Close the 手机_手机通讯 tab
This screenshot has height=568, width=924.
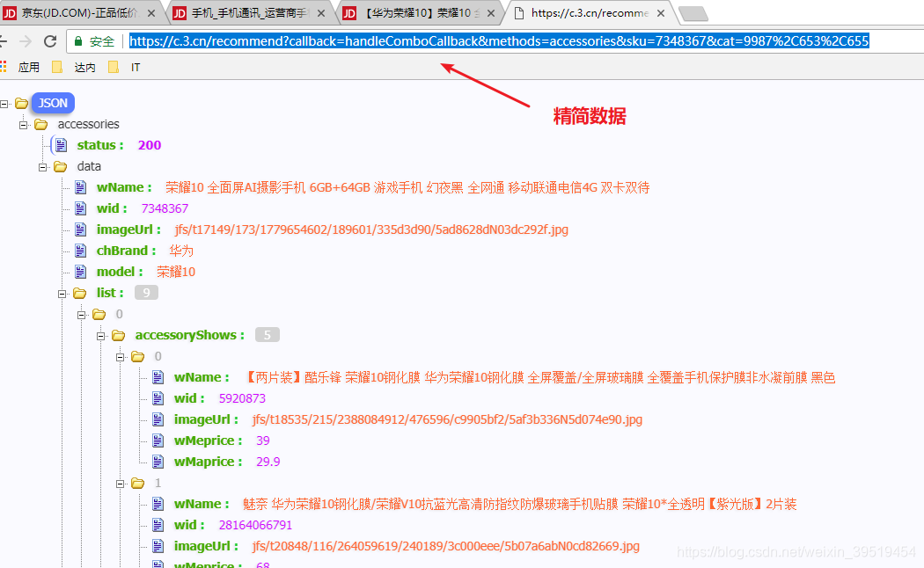(321, 13)
